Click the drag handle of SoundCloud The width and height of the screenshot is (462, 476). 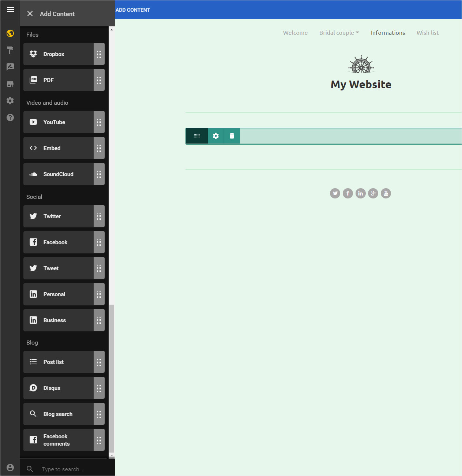point(99,174)
